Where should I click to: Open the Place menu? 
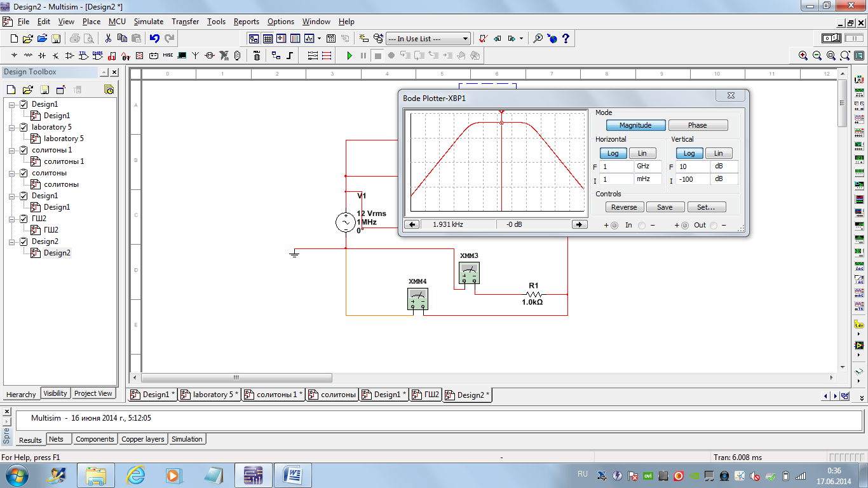(92, 22)
